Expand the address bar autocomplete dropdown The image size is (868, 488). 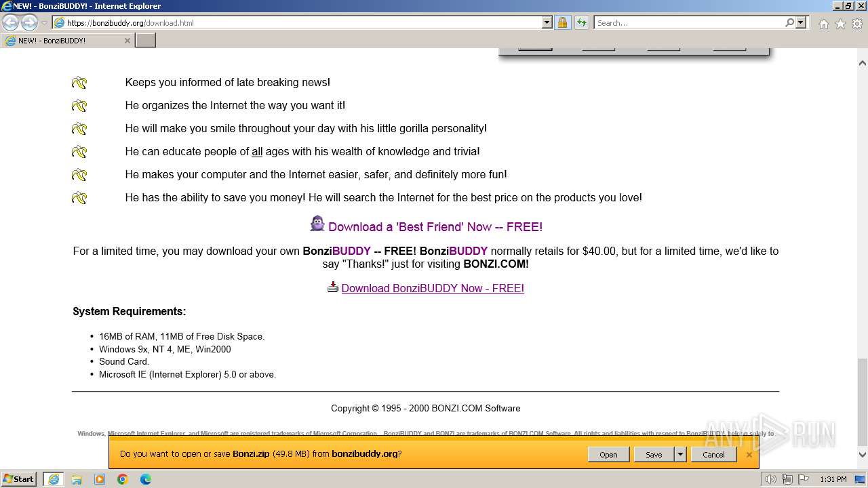(x=547, y=22)
